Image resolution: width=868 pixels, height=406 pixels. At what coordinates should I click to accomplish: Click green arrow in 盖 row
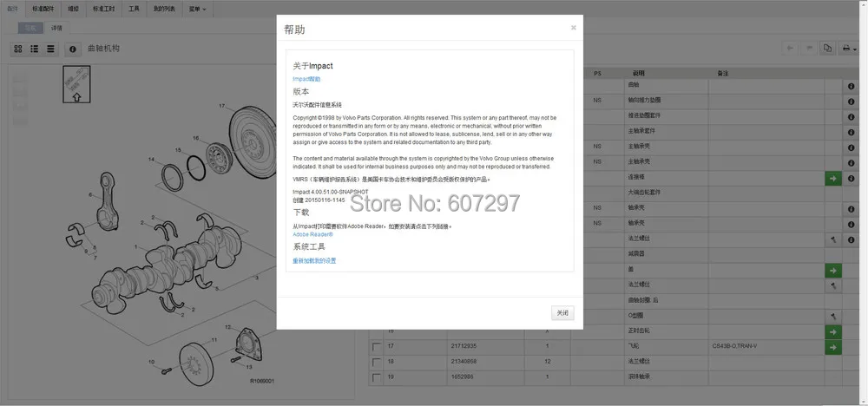[832, 271]
